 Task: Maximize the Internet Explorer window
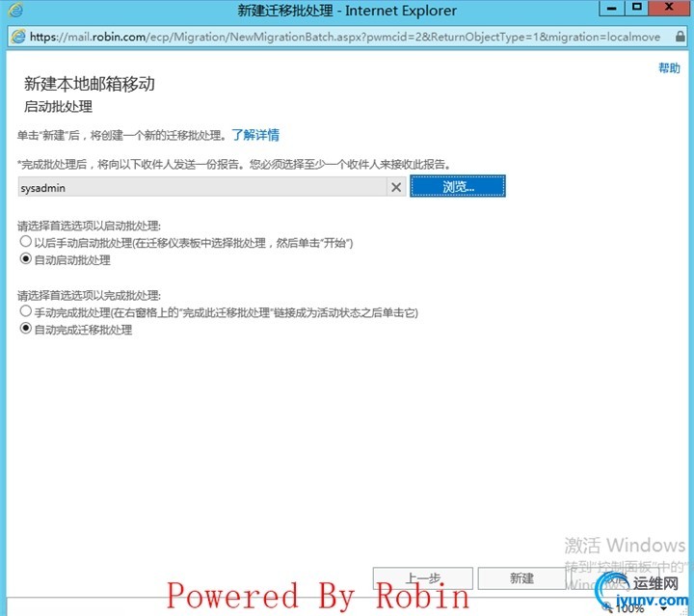tap(637, 8)
